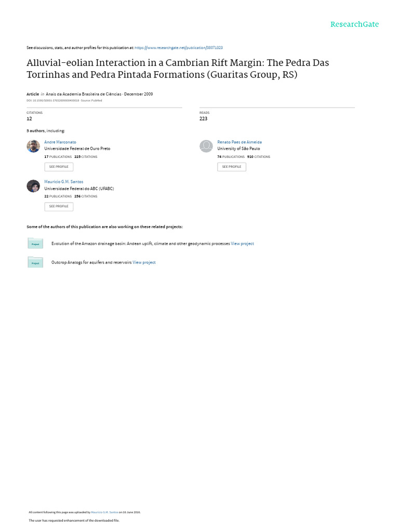399x532 pixels.
Task: Open the Renato Paes de Almeida name link
Action: (240, 142)
